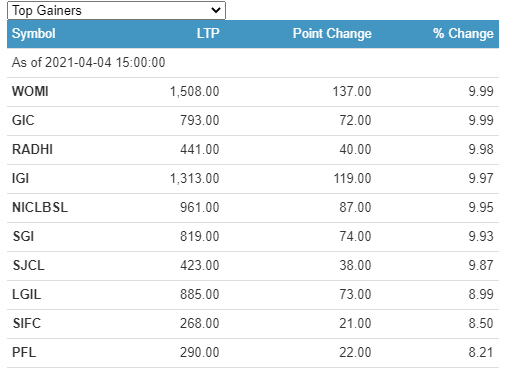This screenshot has width=519, height=373.
Task: Sort by Symbol column header
Action: click(34, 34)
